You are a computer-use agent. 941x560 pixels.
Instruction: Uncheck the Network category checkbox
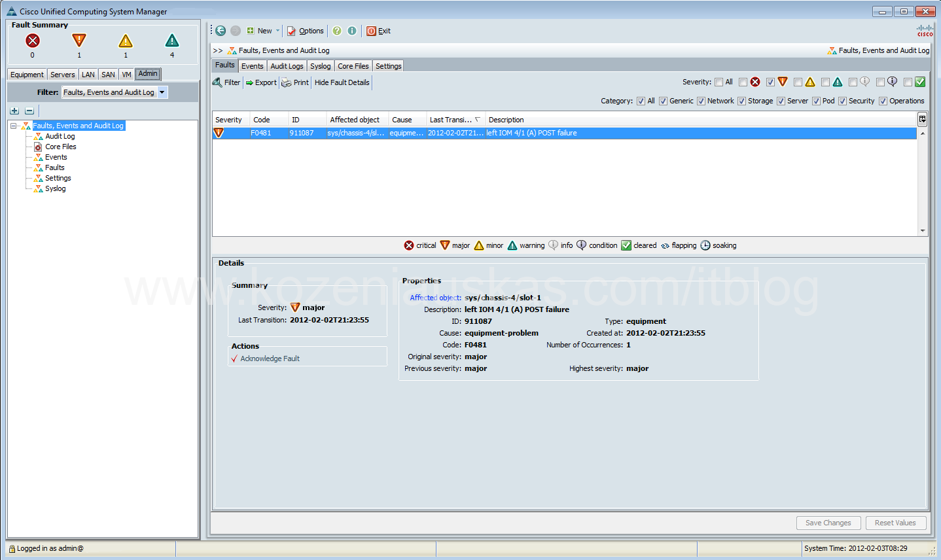tap(701, 101)
